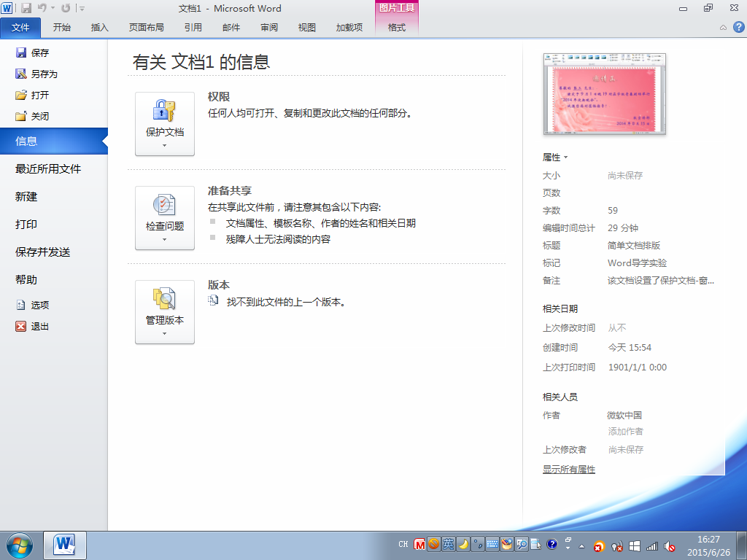Open 最近所用文件 list
Viewport: 747px width, 560px height.
click(x=48, y=168)
